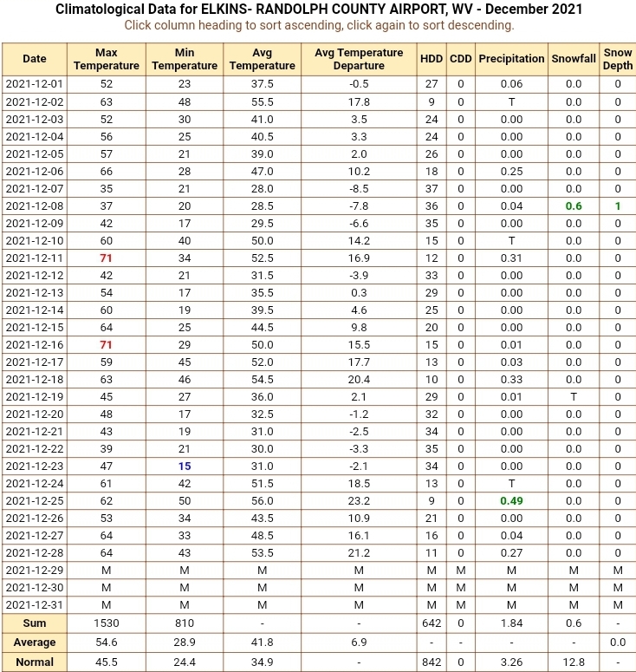
Task: Sort by Avg Temperature Departure heading
Action: click(359, 59)
